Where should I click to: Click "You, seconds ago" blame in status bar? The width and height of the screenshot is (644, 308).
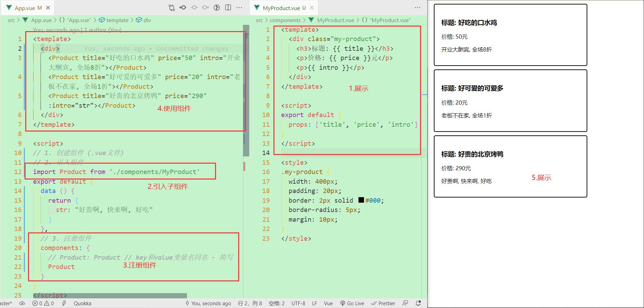pyautogui.click(x=208, y=303)
